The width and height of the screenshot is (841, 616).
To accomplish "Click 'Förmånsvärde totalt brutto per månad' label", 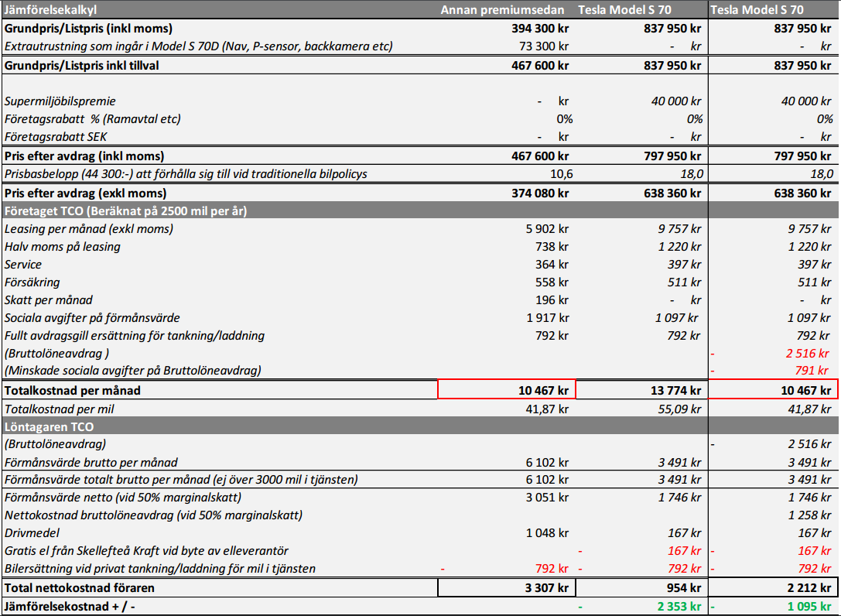I will pyautogui.click(x=181, y=479).
